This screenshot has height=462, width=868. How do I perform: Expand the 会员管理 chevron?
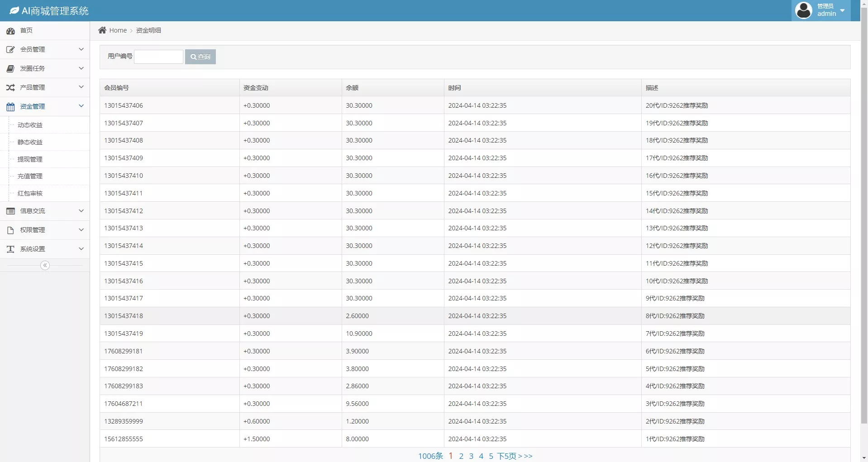tap(81, 49)
